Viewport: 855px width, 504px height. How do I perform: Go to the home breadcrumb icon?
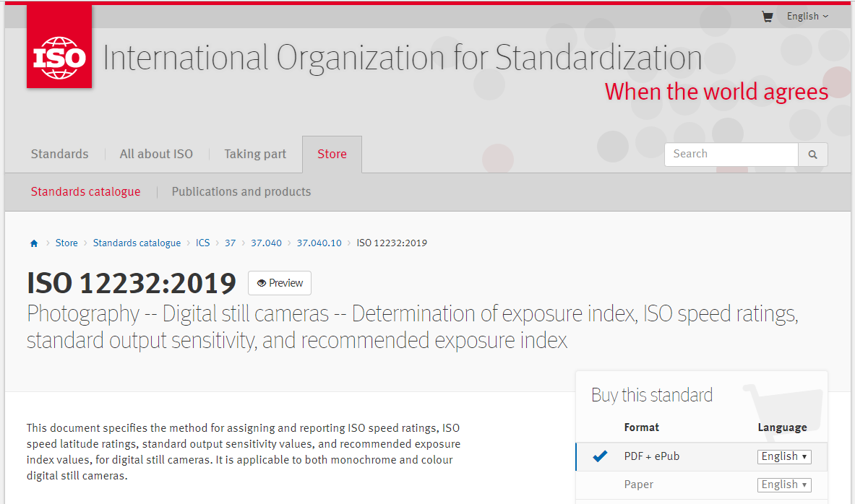34,243
